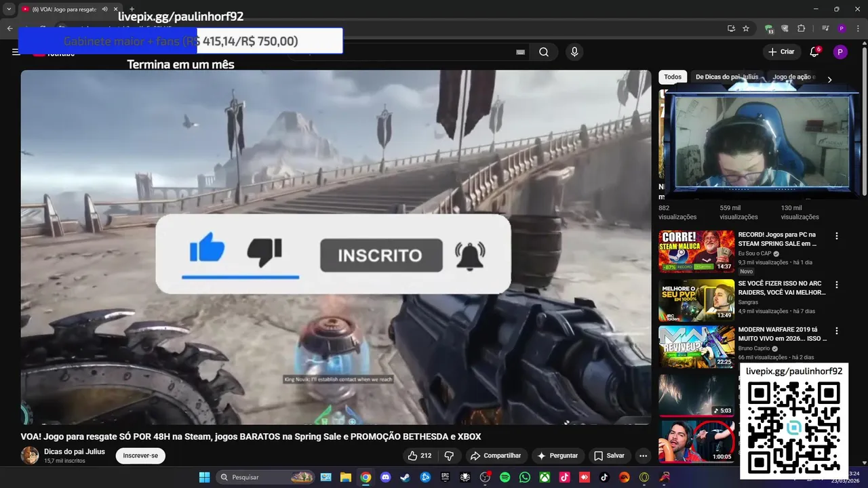The width and height of the screenshot is (868, 488).
Task: Install page as app icon in address bar
Action: (x=731, y=28)
